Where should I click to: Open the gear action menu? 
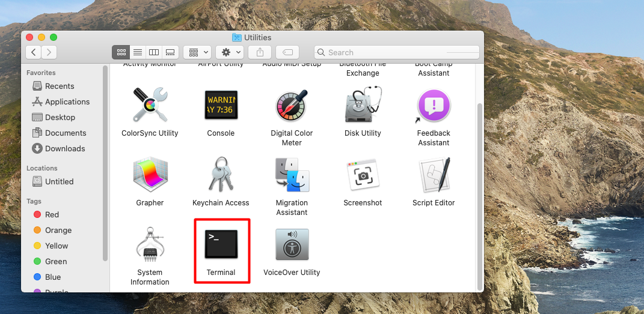(230, 52)
